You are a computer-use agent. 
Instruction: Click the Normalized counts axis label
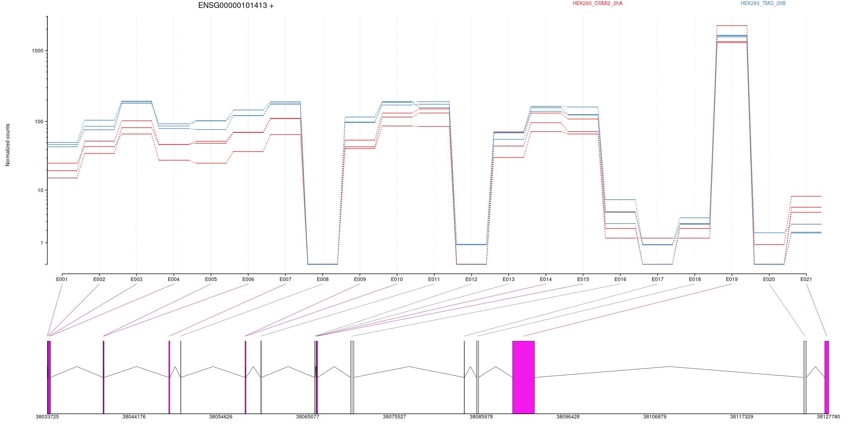pos(8,145)
